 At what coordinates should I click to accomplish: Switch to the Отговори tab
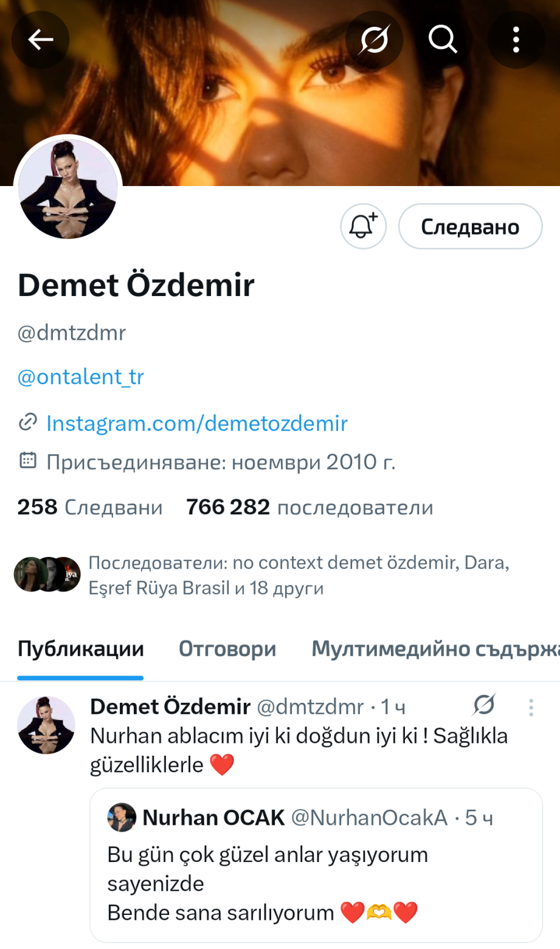(x=227, y=649)
